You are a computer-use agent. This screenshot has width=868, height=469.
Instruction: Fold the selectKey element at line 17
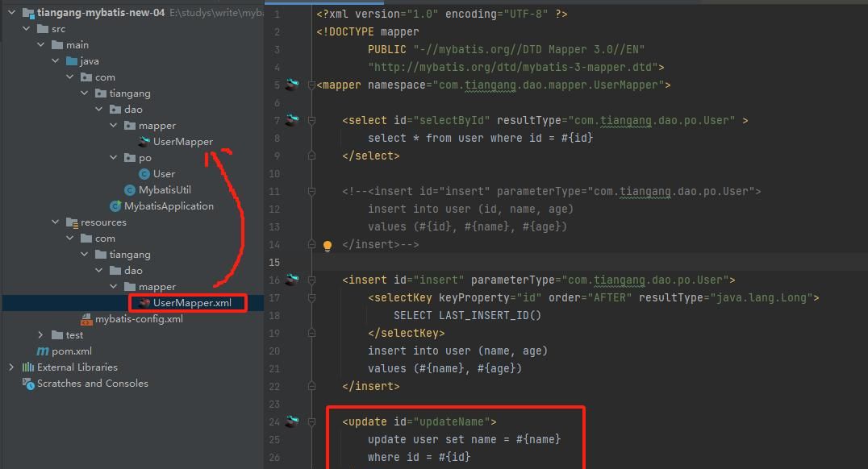(312, 297)
